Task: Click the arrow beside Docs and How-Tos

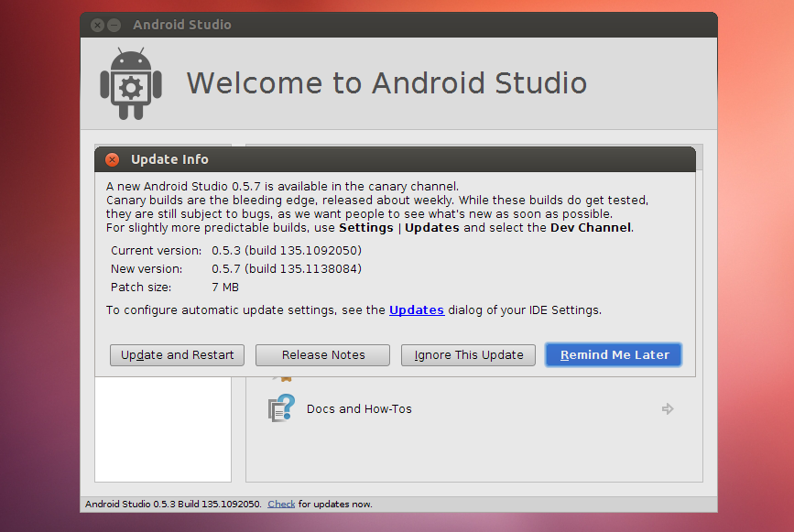Action: tap(668, 408)
